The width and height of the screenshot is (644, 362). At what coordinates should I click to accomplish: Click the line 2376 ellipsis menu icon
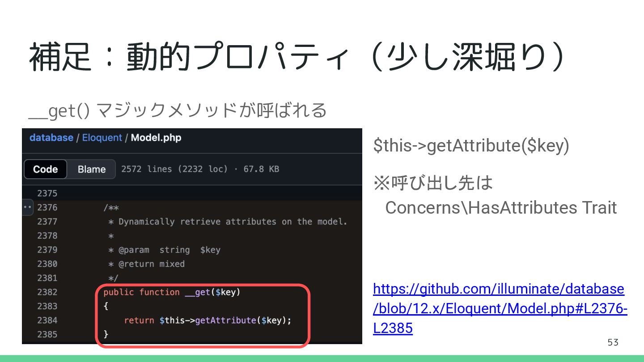[27, 207]
